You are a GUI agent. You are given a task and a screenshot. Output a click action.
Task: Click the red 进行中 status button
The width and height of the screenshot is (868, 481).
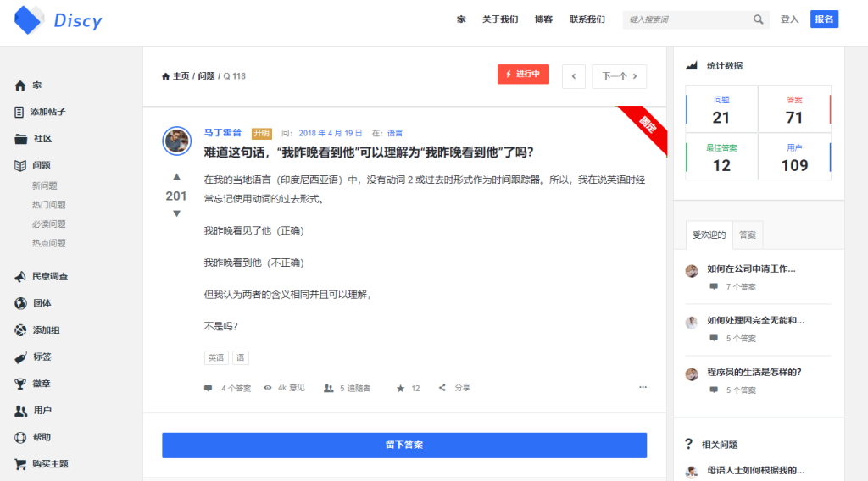523,75
